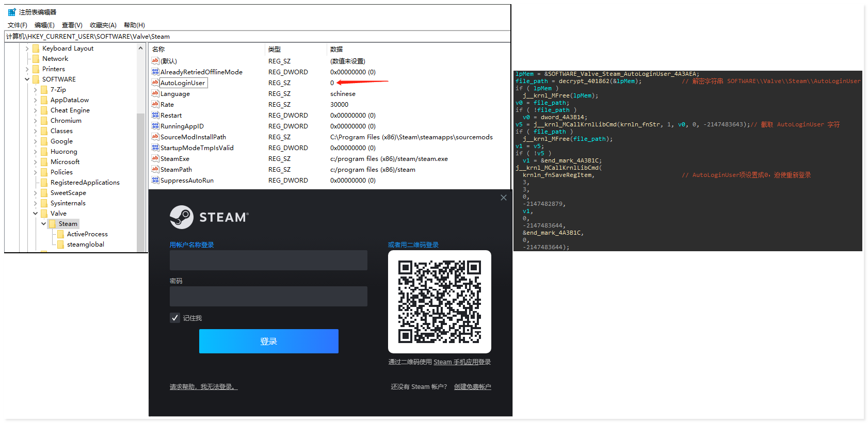Select the Steam folder icon in tree
This screenshot has width=868, height=423.
(x=52, y=223)
